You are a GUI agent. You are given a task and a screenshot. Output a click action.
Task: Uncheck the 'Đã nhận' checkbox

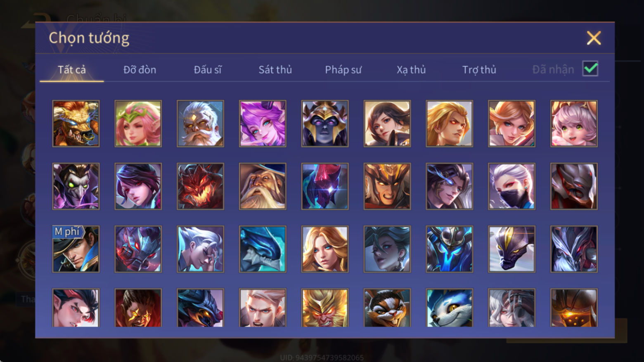click(x=590, y=68)
